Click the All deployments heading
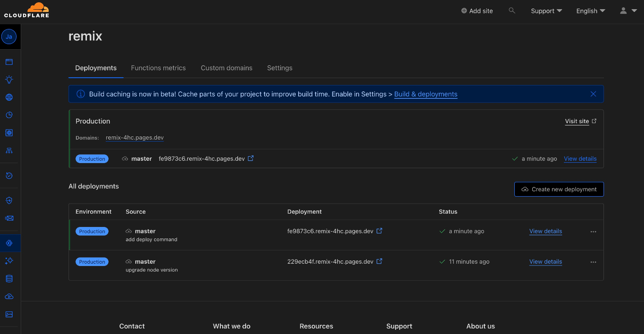Screen dimensions: 644x334 coord(93,186)
